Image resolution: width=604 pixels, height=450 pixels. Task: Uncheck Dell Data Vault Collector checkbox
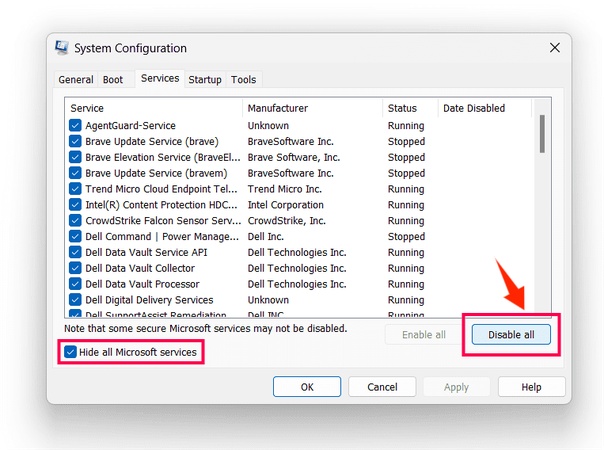(x=75, y=268)
